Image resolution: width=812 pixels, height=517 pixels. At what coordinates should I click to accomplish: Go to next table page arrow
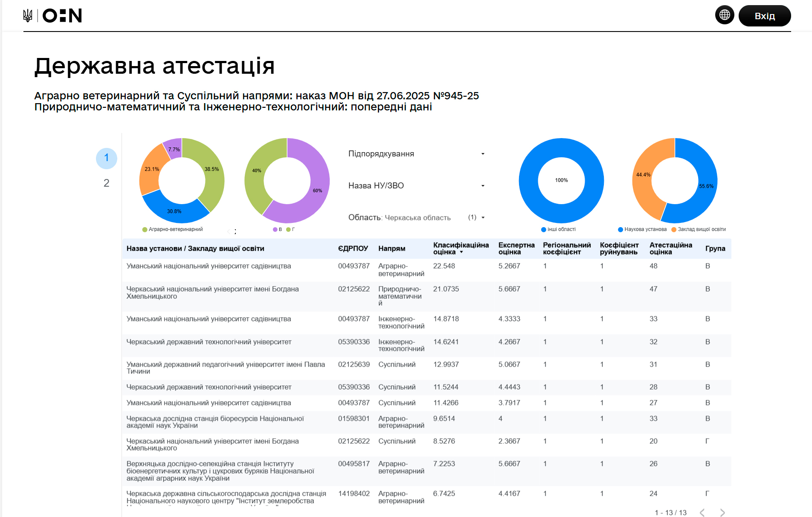point(722,512)
